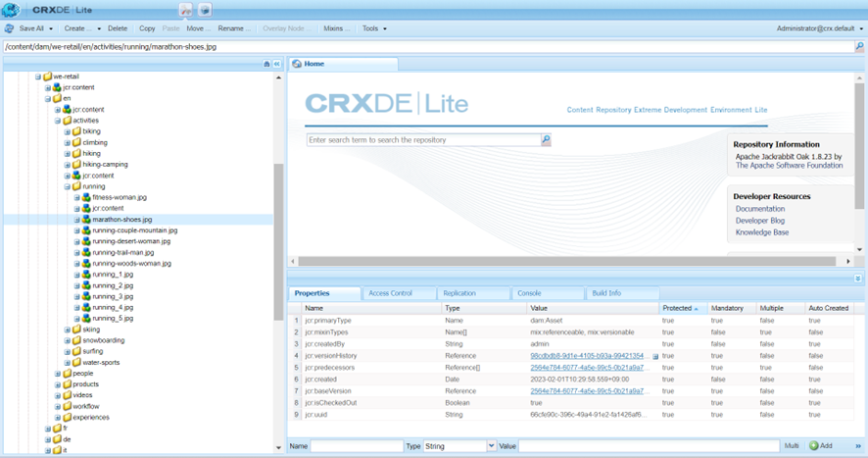Open the Developer Blog link
The width and height of the screenshot is (868, 458).
(759, 221)
